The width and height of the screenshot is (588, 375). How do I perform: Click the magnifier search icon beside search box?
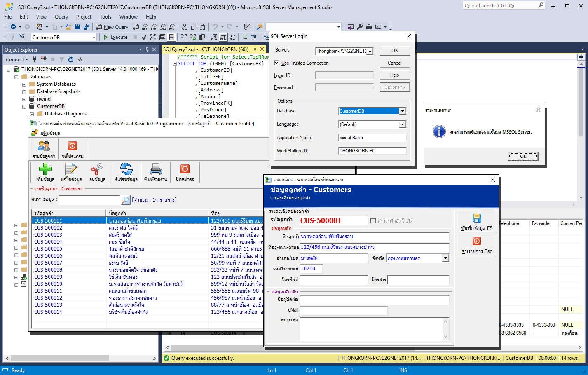[x=126, y=200]
